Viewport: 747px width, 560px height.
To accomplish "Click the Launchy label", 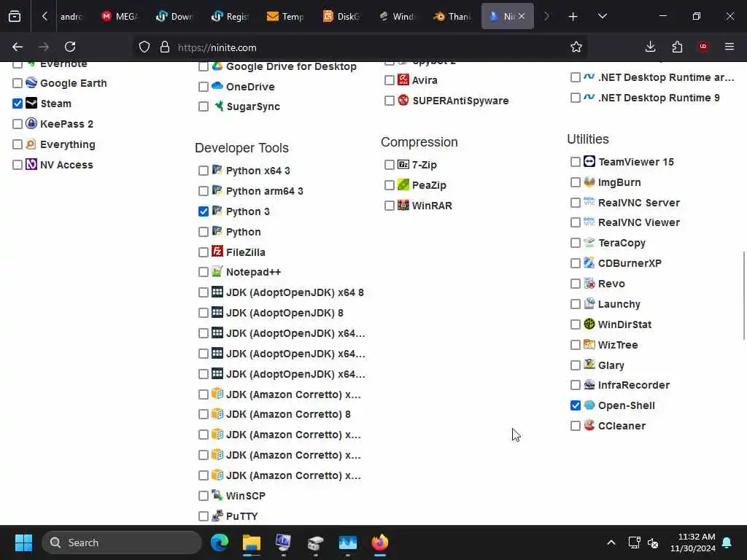I will [x=619, y=304].
